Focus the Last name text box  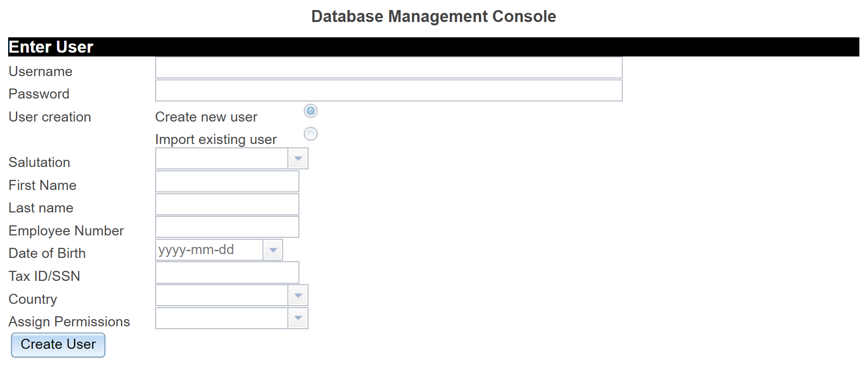(227, 204)
